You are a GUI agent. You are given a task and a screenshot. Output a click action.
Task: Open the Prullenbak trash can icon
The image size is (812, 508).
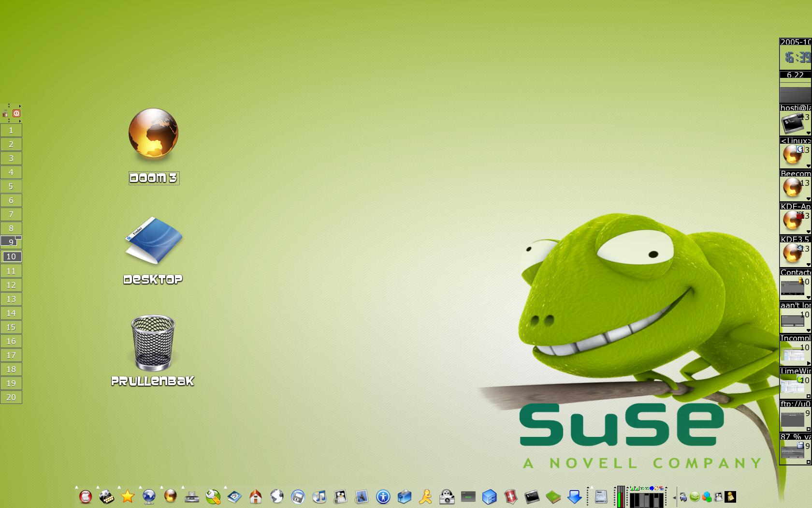pyautogui.click(x=153, y=351)
